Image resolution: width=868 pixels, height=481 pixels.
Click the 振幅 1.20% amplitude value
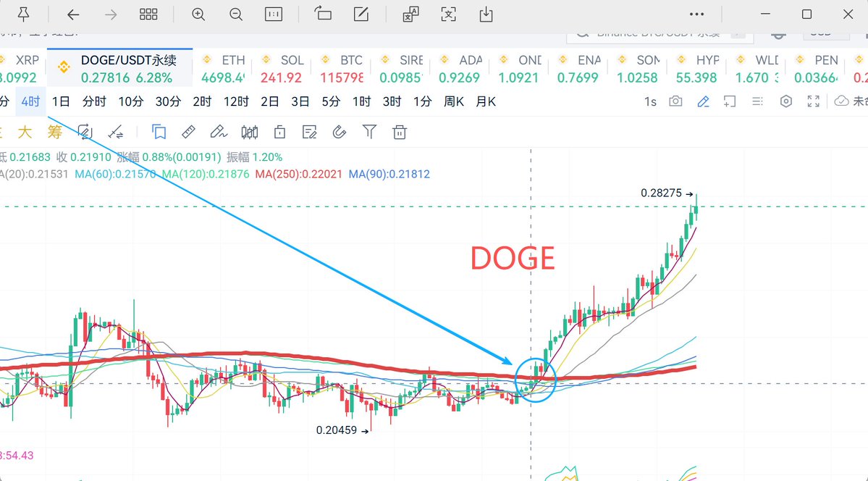coord(255,157)
